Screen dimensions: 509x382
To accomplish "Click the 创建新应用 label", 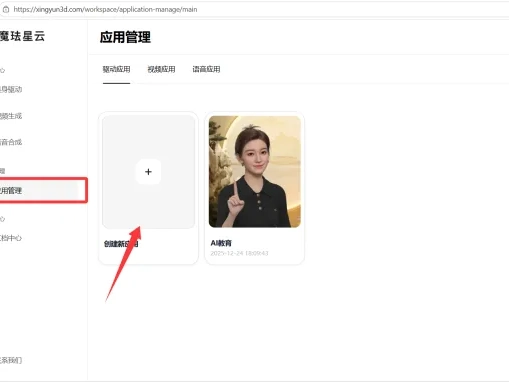I will [x=121, y=244].
